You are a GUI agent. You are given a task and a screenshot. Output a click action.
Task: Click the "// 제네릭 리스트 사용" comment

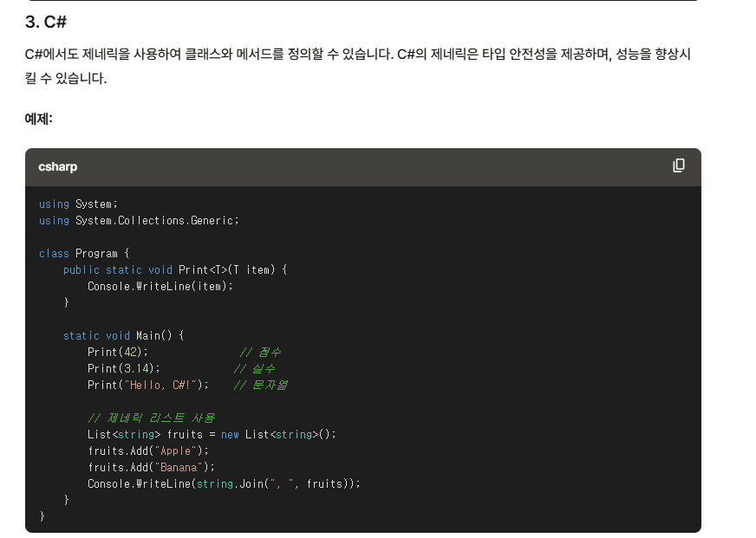point(152,418)
